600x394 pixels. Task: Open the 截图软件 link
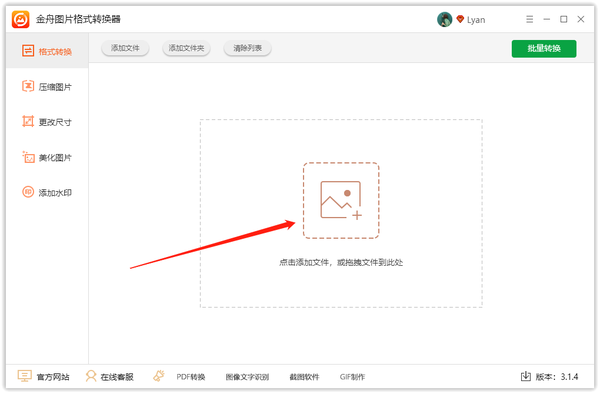[304, 377]
